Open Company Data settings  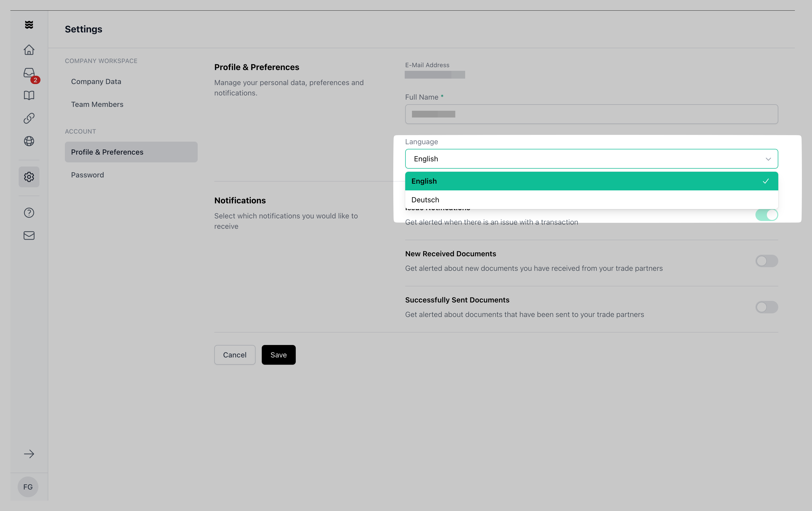[x=96, y=81]
